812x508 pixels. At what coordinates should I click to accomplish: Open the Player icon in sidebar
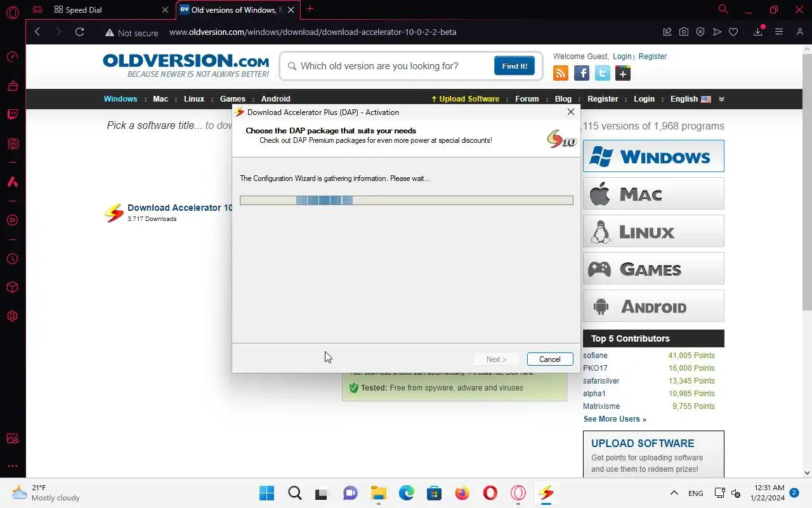13,220
